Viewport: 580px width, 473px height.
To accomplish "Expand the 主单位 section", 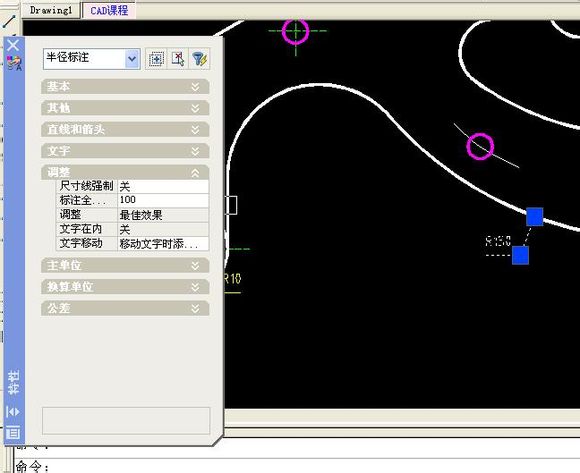I will click(x=125, y=266).
